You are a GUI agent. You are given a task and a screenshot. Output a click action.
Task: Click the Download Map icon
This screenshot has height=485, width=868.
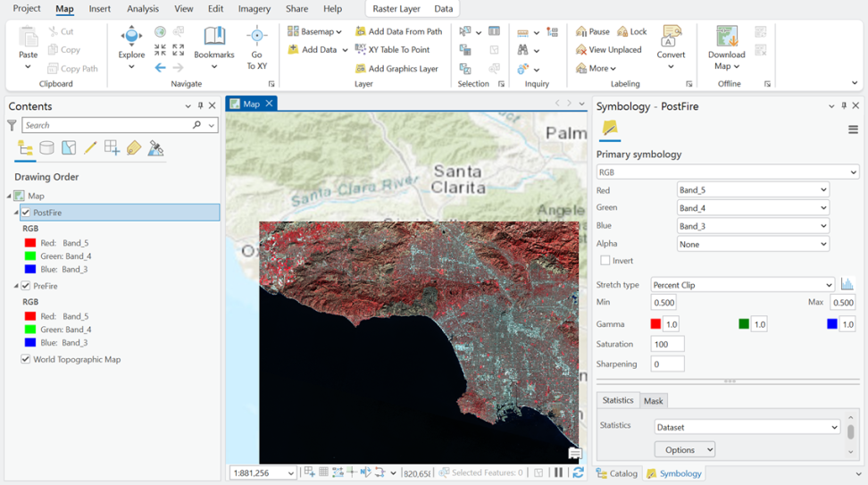click(727, 37)
